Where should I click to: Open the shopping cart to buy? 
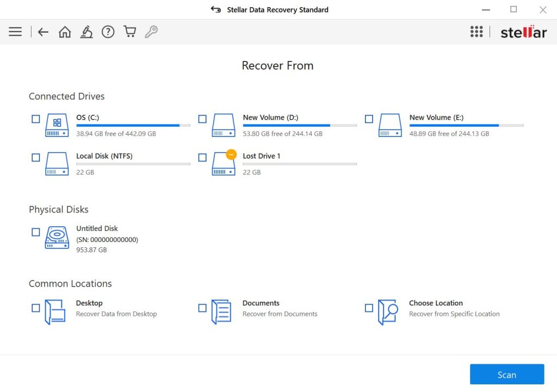tap(129, 32)
